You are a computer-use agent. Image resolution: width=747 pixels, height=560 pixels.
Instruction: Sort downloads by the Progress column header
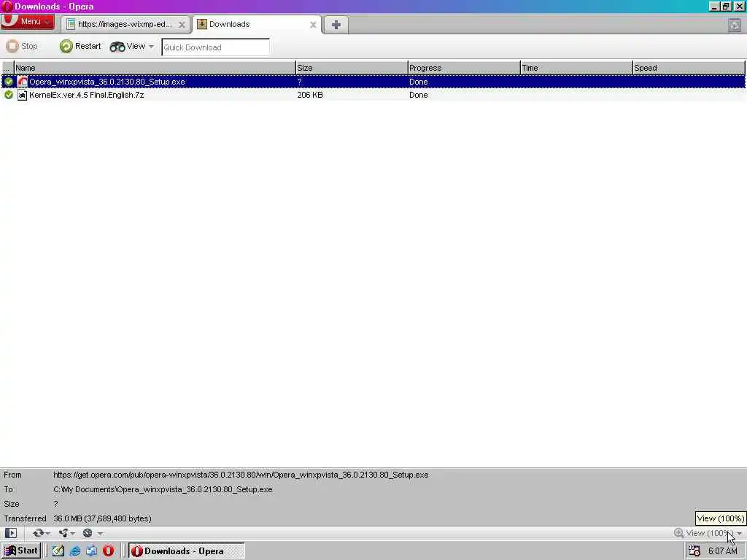[x=464, y=68]
